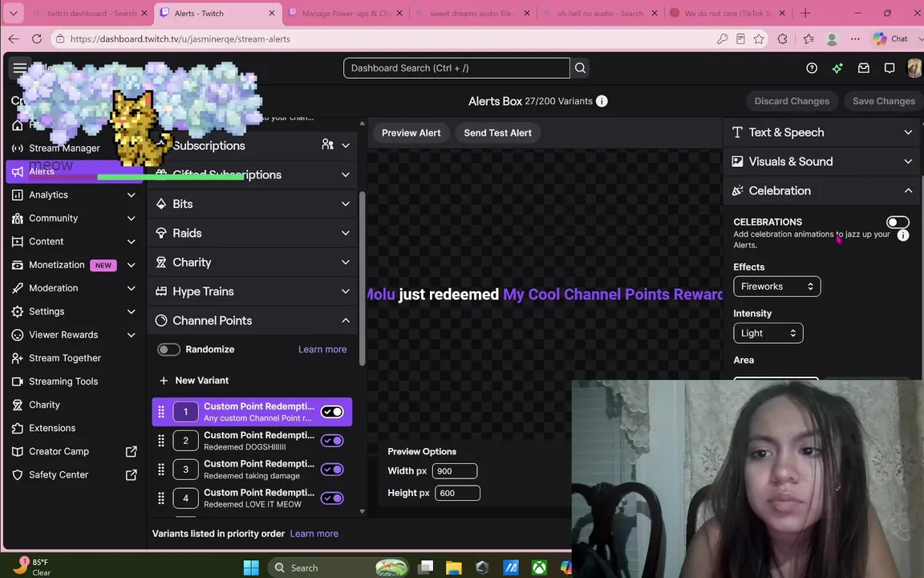
Task: Open Learn more link beside Randomize
Action: [322, 349]
